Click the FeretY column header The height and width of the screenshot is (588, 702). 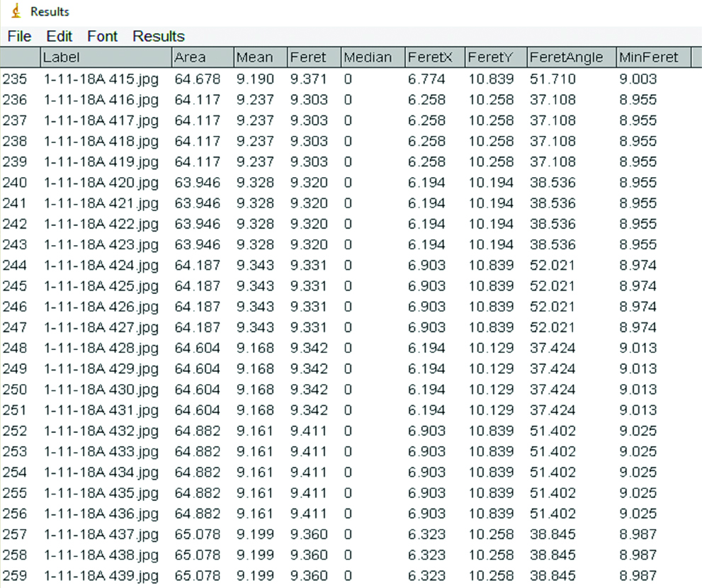[x=496, y=57]
